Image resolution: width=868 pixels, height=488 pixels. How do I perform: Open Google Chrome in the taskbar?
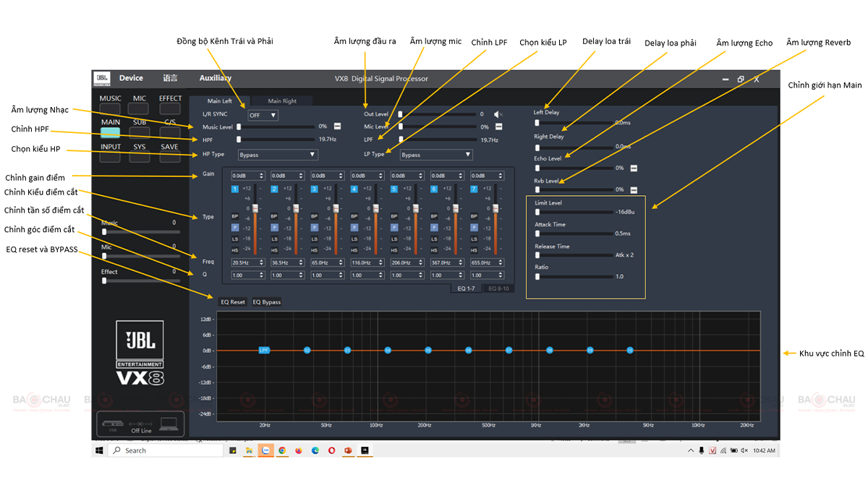pos(282,450)
